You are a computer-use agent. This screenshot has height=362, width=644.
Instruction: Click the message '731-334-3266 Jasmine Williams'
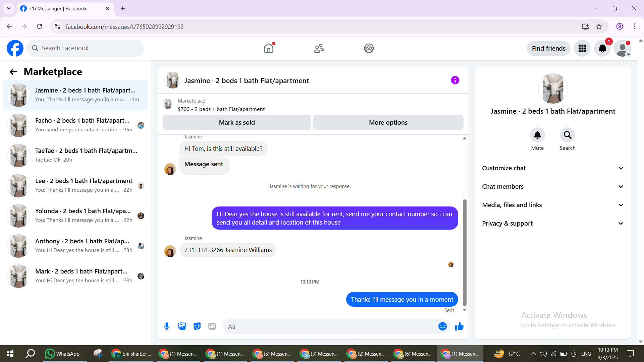pyautogui.click(x=228, y=250)
